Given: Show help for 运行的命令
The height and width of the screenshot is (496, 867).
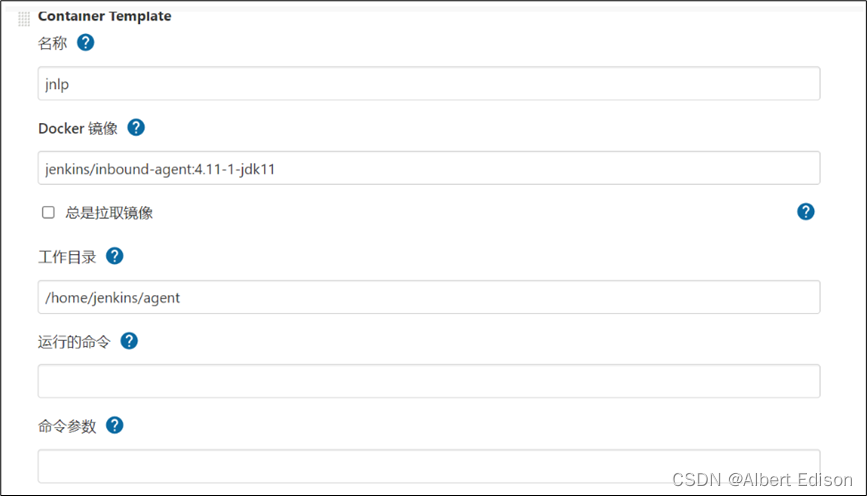Looking at the screenshot, I should tap(129, 340).
